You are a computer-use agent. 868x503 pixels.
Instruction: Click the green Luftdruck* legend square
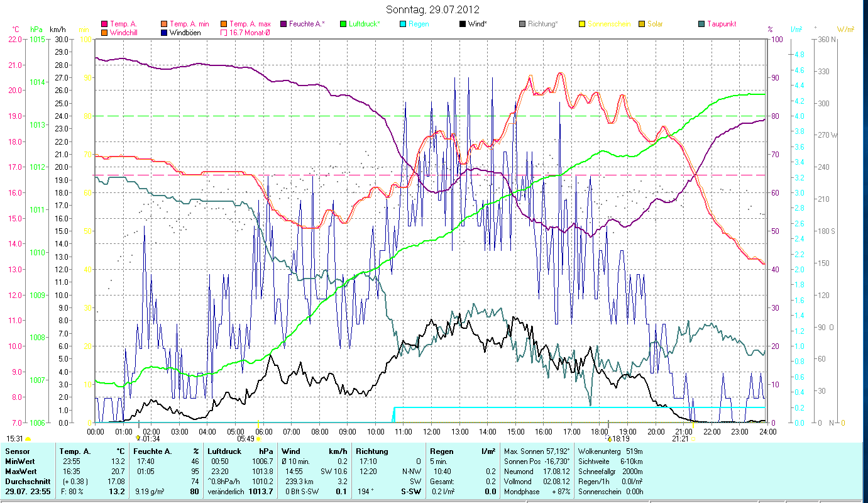(x=343, y=24)
